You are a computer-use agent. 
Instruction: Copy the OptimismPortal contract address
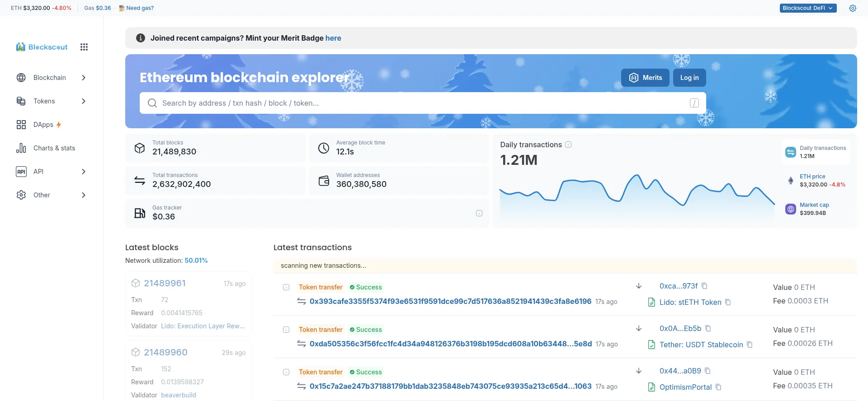(x=718, y=387)
